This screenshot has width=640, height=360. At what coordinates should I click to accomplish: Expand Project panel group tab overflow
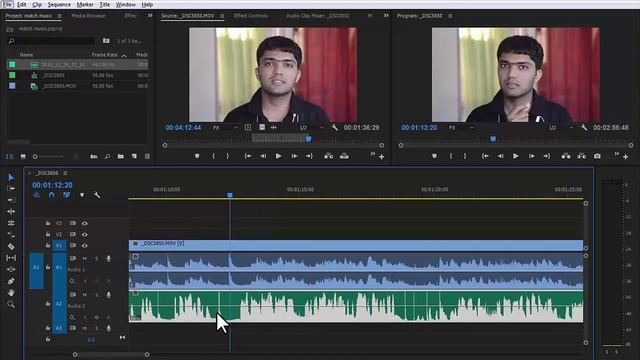pos(150,16)
